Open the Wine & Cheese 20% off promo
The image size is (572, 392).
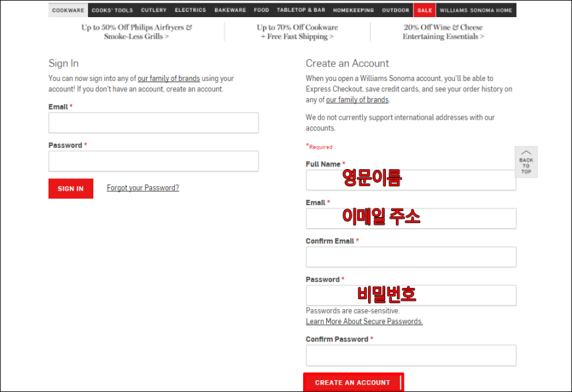(x=443, y=32)
